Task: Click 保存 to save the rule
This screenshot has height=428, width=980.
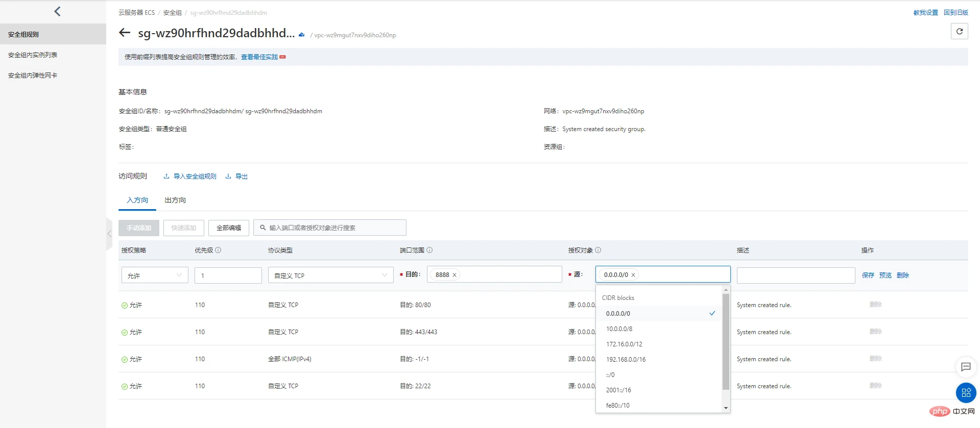Action: coord(868,275)
